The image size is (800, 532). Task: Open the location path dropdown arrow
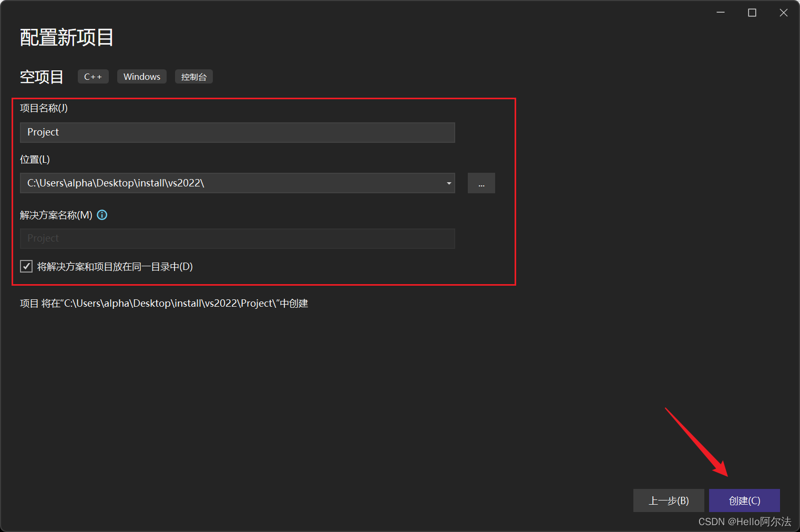coord(449,183)
